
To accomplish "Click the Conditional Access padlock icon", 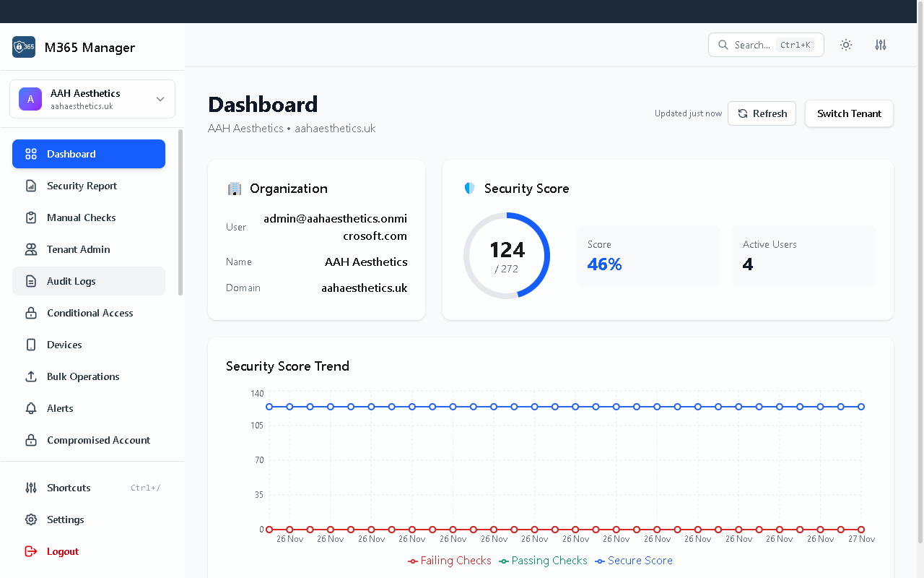I will point(30,313).
